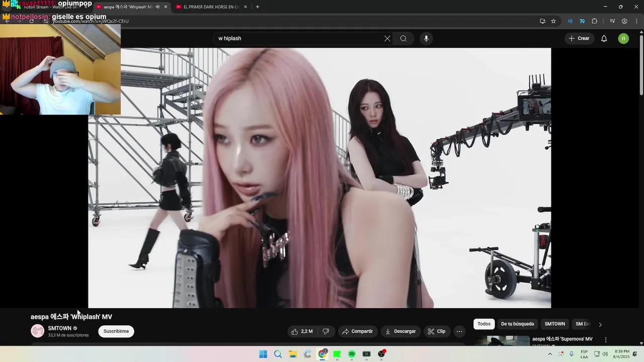Viewport: 644px width, 362px height.
Task: Open the clock and date panel
Action: (x=621, y=354)
